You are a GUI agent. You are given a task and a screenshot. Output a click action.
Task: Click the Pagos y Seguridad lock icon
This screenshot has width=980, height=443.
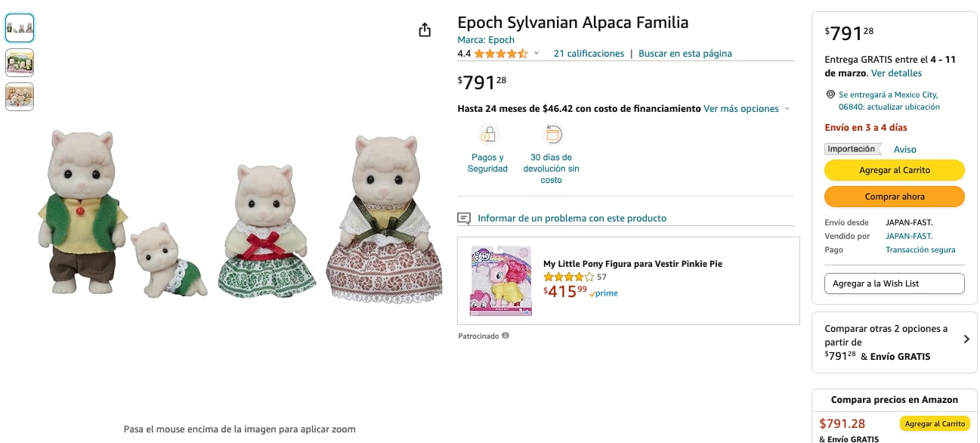click(x=488, y=135)
